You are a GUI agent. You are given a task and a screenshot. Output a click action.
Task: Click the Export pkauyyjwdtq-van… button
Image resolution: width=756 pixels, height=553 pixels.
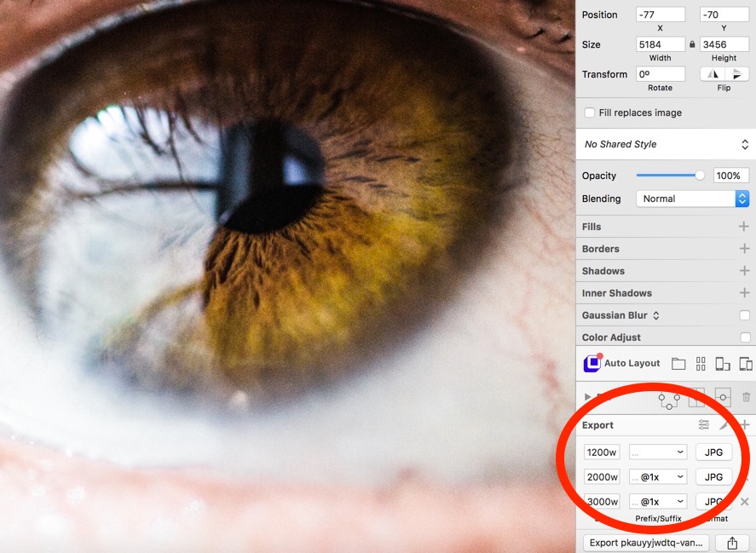[x=646, y=543]
